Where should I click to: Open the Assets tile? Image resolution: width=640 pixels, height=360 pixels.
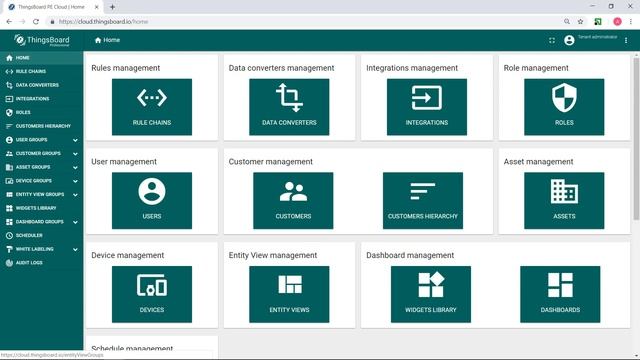click(x=564, y=200)
